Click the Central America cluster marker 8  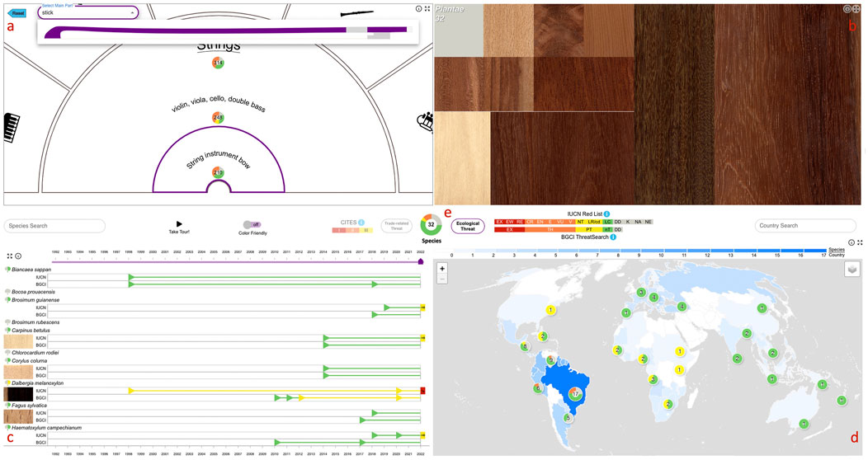(524, 347)
